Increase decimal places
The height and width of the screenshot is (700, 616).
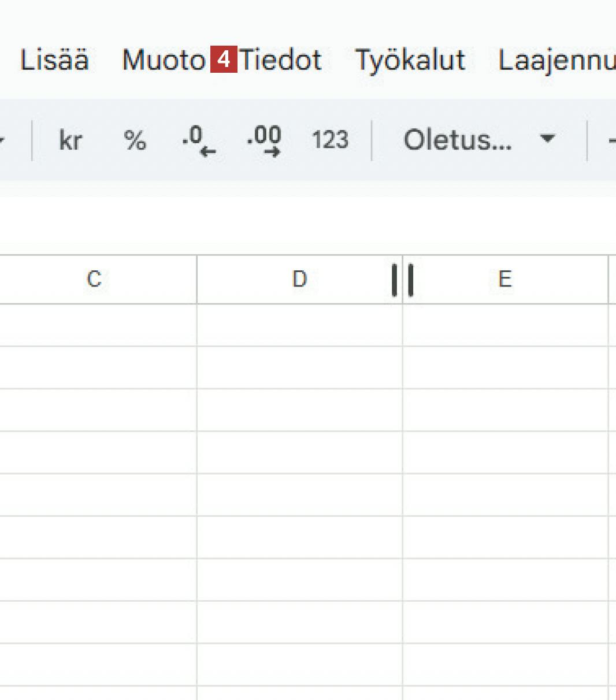(264, 140)
